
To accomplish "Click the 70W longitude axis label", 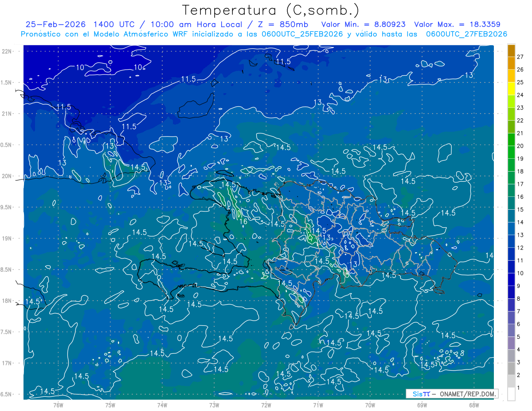I will pyautogui.click(x=370, y=405).
